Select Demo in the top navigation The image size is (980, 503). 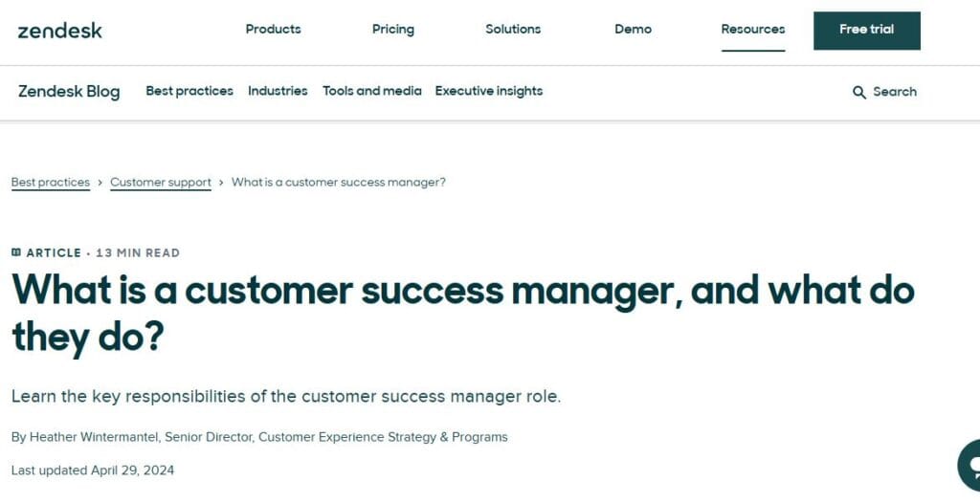click(633, 30)
